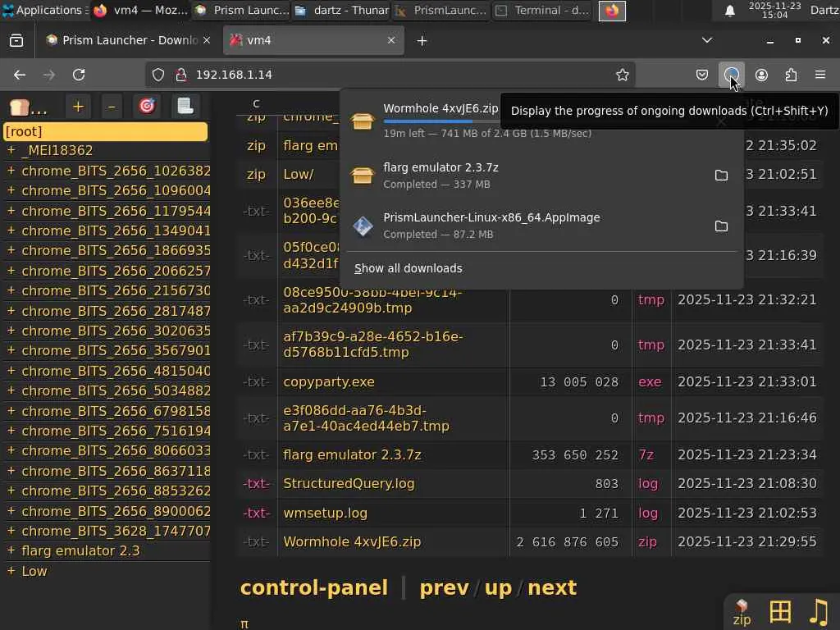Open folder containing PrismLauncher AppImage download

(721, 226)
